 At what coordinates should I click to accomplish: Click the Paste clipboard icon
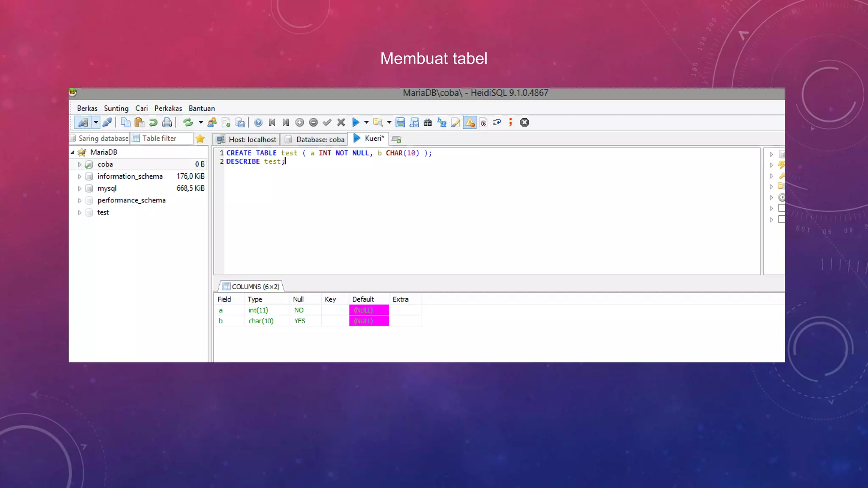(139, 122)
